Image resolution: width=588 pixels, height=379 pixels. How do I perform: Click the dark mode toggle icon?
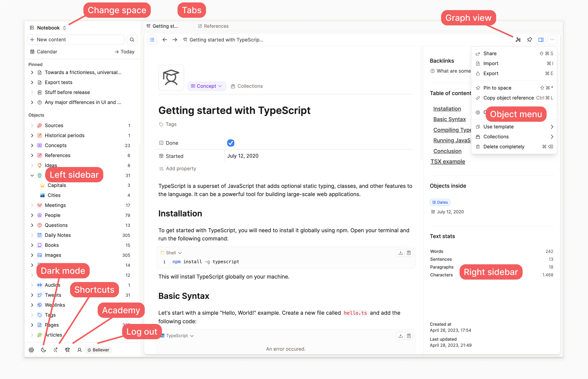tap(43, 349)
